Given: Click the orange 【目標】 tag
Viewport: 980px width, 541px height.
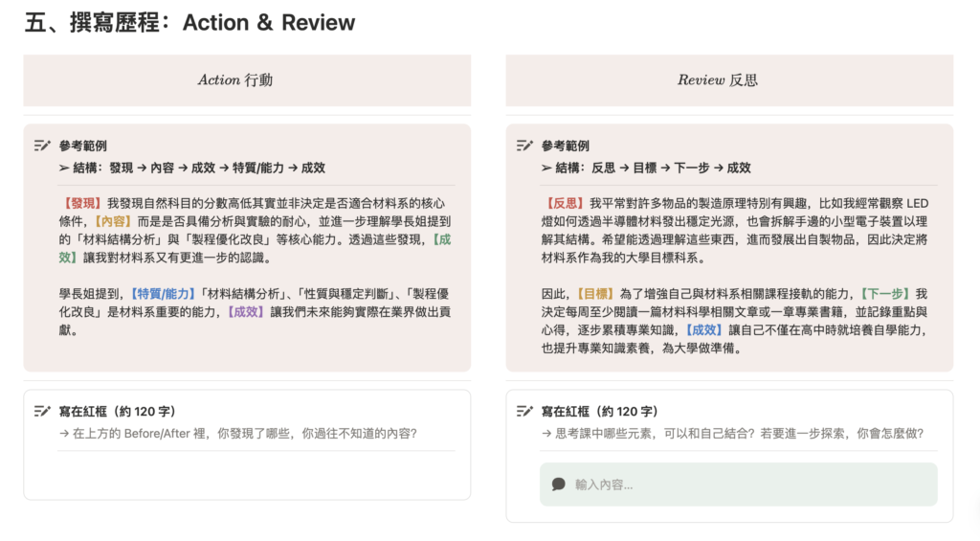Looking at the screenshot, I should point(597,294).
